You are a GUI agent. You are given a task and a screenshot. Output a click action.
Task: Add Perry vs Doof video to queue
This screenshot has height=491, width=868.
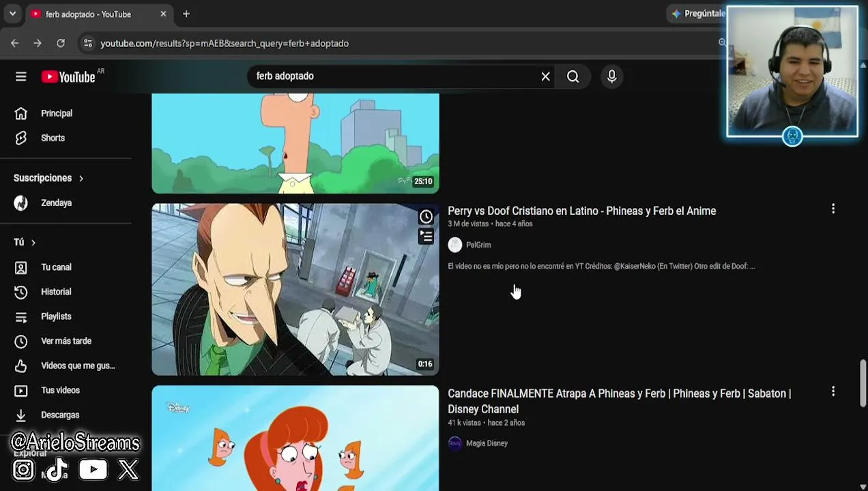click(426, 236)
